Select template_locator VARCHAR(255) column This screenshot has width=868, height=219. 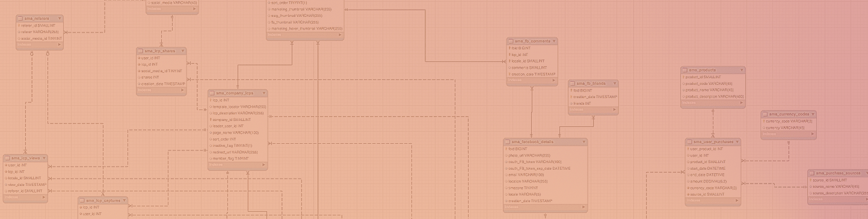pyautogui.click(x=238, y=106)
